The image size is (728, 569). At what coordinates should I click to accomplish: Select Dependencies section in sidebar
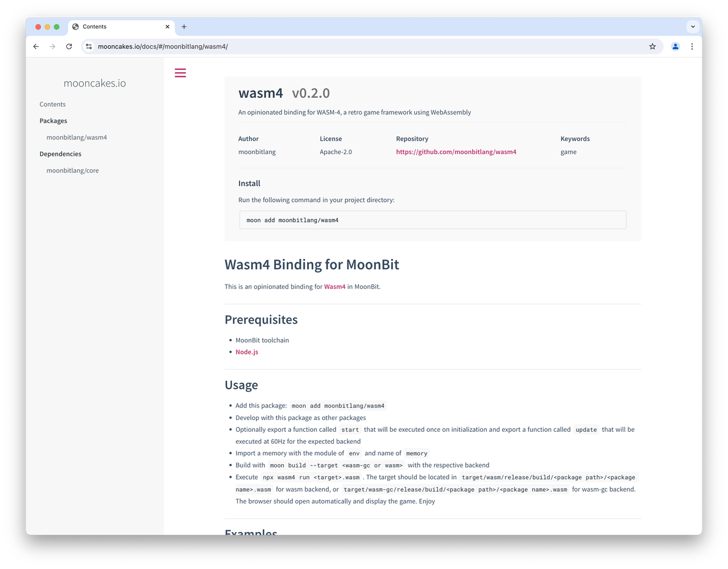(60, 154)
